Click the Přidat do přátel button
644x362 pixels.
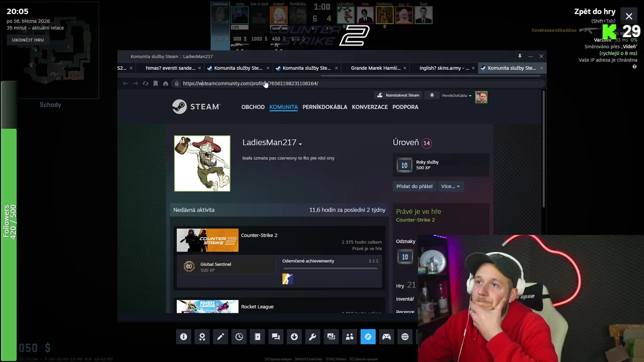[x=414, y=186]
